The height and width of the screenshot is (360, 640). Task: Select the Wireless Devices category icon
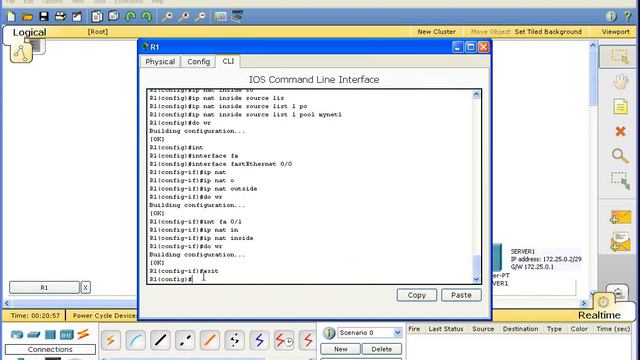coord(67,335)
